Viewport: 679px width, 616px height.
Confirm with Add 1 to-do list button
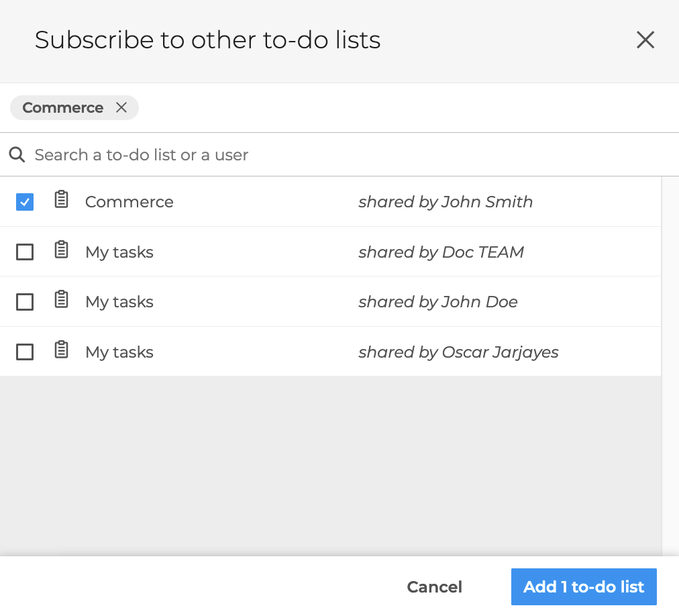point(583,587)
